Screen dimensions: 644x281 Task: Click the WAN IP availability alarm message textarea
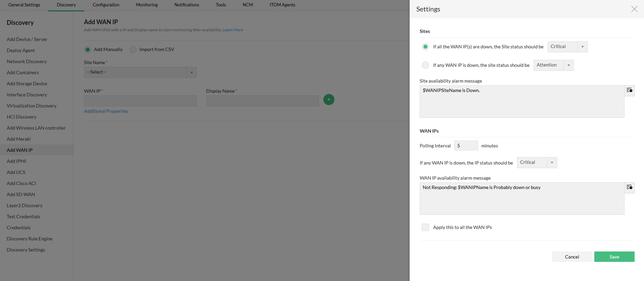pyautogui.click(x=522, y=198)
